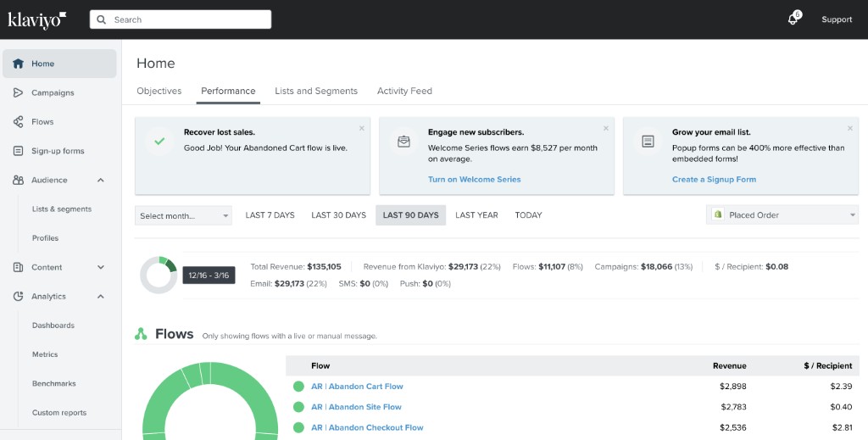Select the LAST 90 DAYS range
The image size is (868, 440).
pos(411,214)
